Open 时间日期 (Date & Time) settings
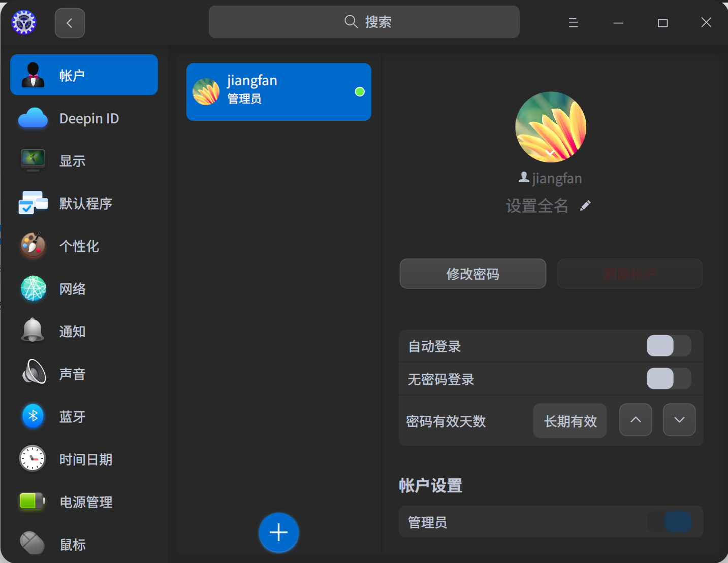Screen dimensions: 728x563 click(85, 459)
